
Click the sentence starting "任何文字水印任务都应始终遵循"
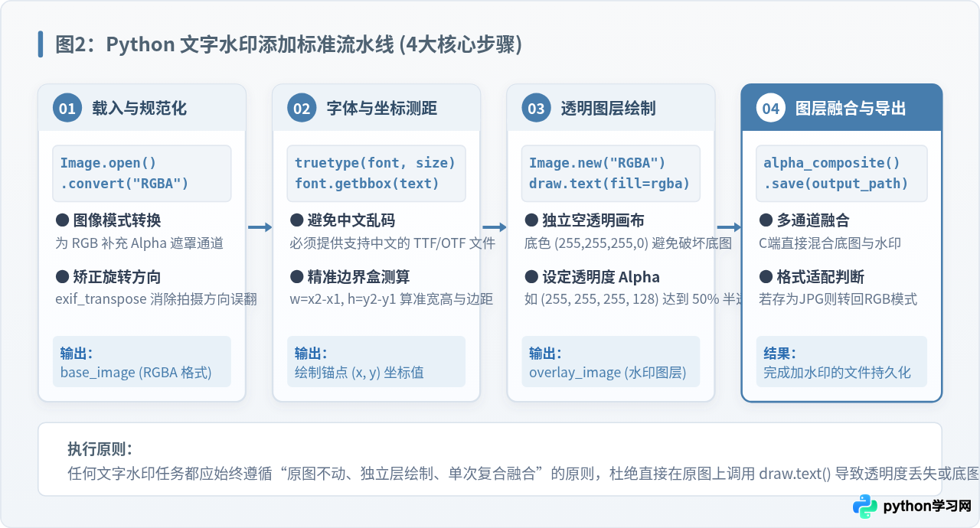pos(523,473)
